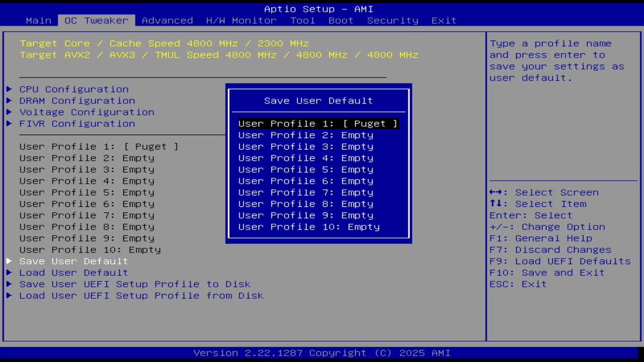Click background User Profile 3 Empty row

tap(87, 169)
